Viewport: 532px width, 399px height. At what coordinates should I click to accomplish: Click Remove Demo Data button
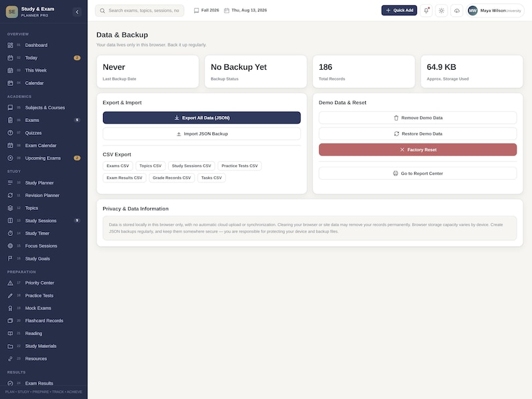coord(417,118)
